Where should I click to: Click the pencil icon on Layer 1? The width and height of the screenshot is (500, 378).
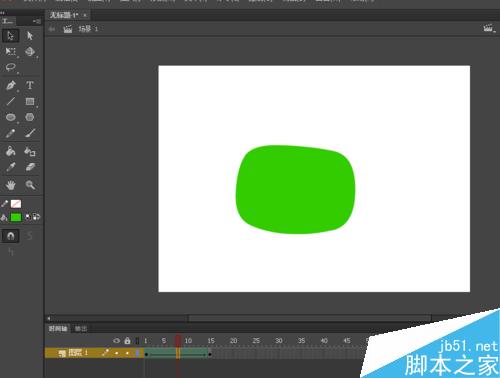pos(105,353)
